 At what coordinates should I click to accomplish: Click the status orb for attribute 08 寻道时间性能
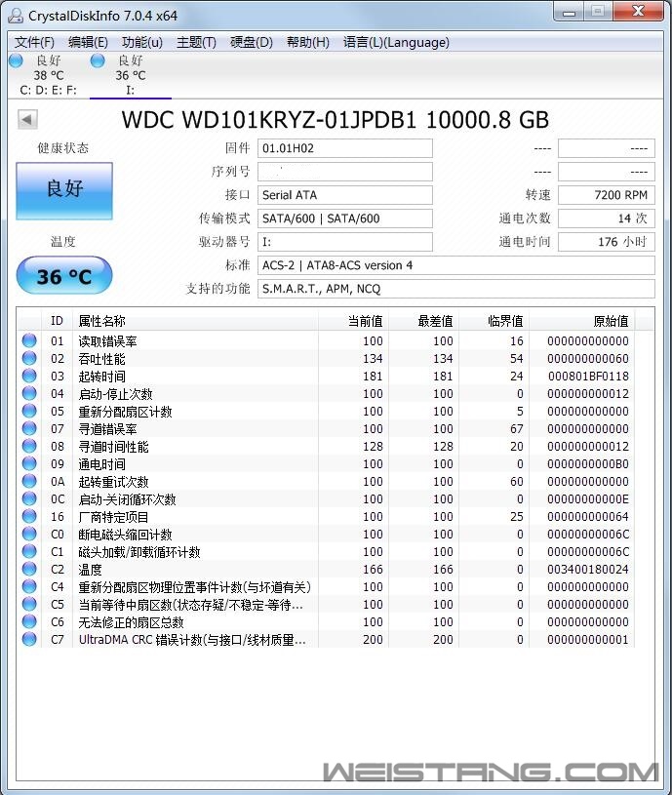(x=29, y=446)
